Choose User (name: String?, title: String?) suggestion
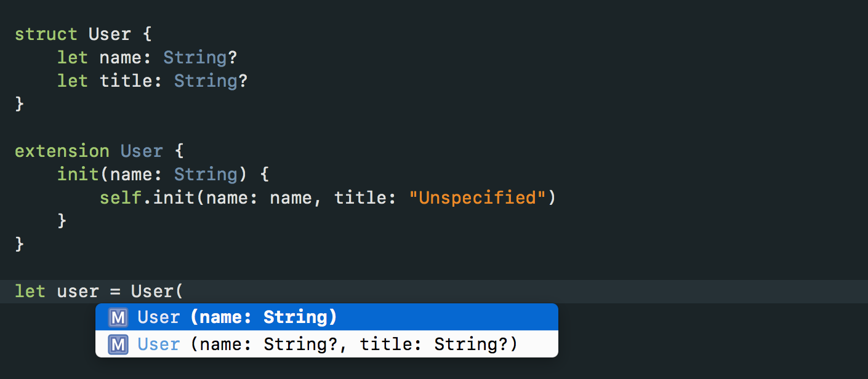 [327, 344]
